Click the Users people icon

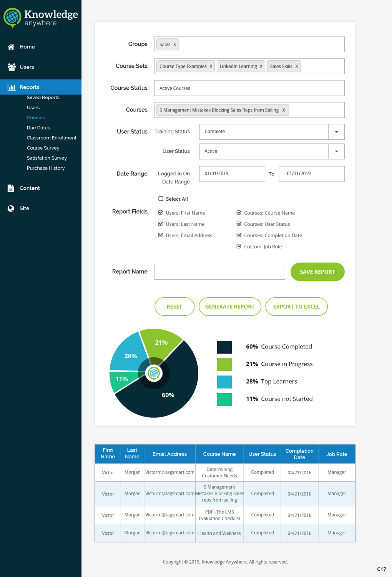click(12, 67)
